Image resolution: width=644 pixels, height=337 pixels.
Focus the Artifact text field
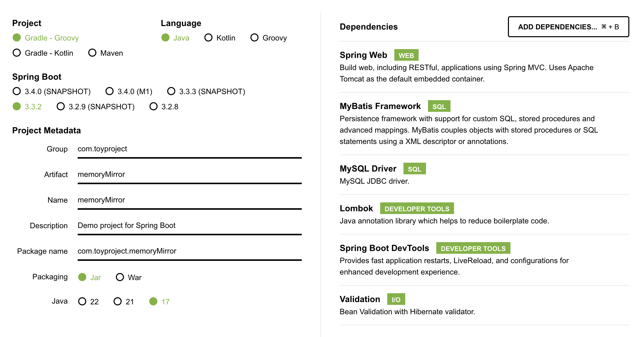pos(189,175)
